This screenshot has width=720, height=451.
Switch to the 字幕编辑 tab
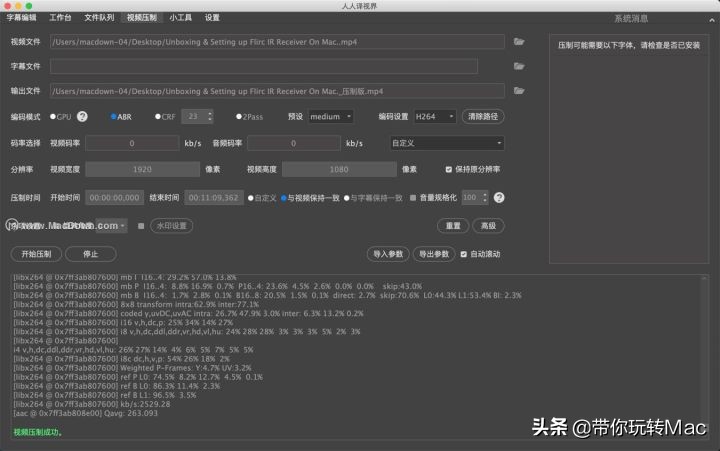[x=21, y=17]
